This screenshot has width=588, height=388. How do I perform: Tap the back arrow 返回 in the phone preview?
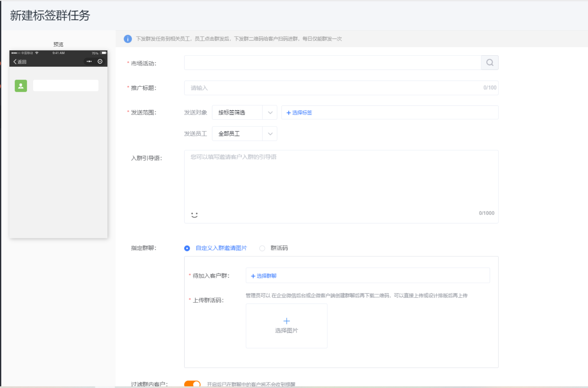click(20, 61)
